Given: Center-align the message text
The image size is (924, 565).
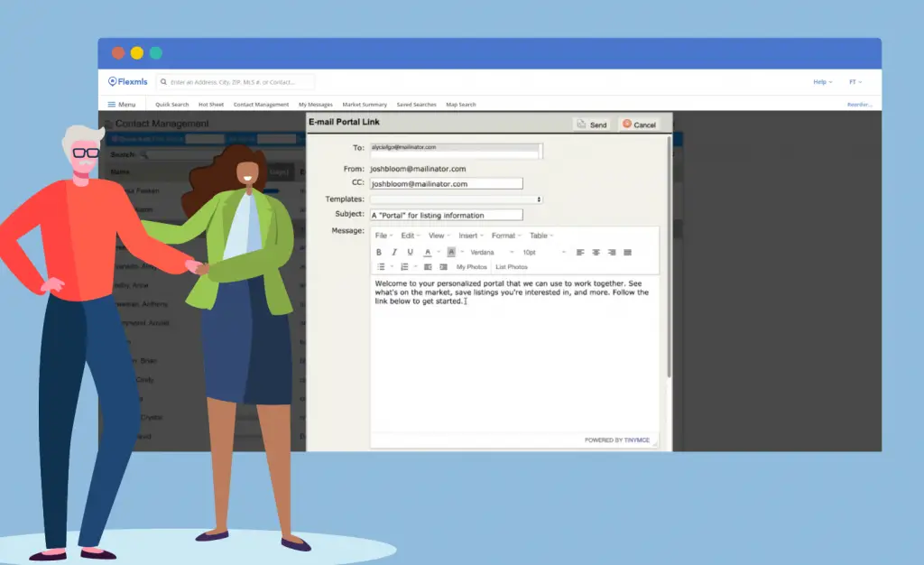Looking at the screenshot, I should pos(596,253).
